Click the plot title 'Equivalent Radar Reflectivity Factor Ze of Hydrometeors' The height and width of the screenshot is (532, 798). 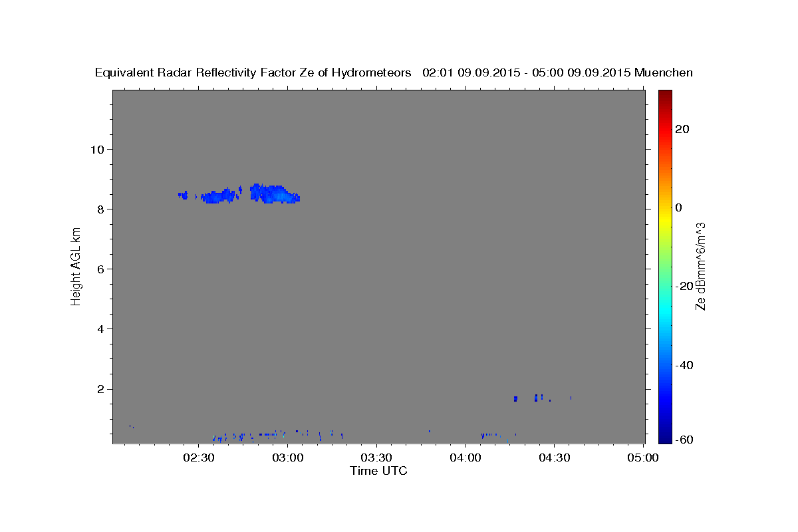253,73
